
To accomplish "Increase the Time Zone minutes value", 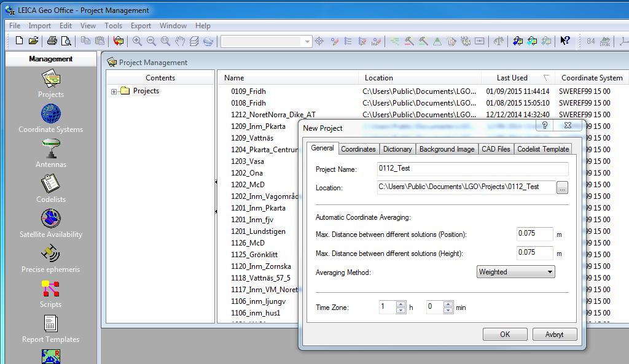I will tap(448, 304).
